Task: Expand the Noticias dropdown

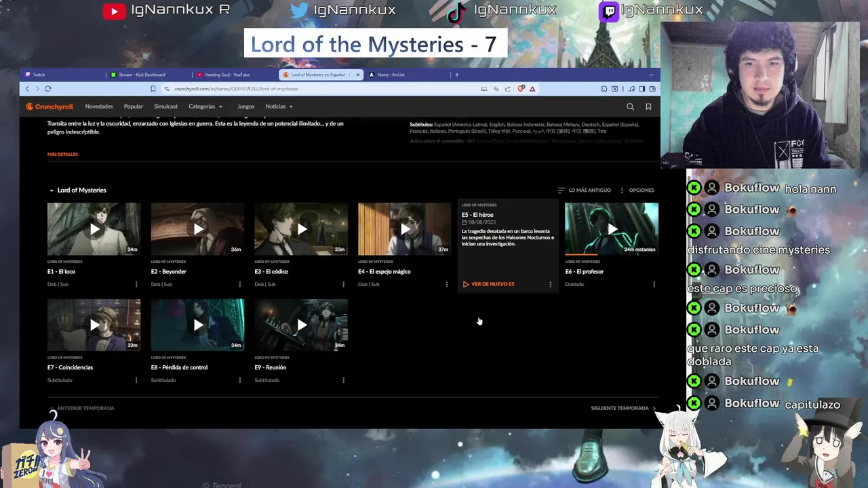Action: click(x=279, y=106)
